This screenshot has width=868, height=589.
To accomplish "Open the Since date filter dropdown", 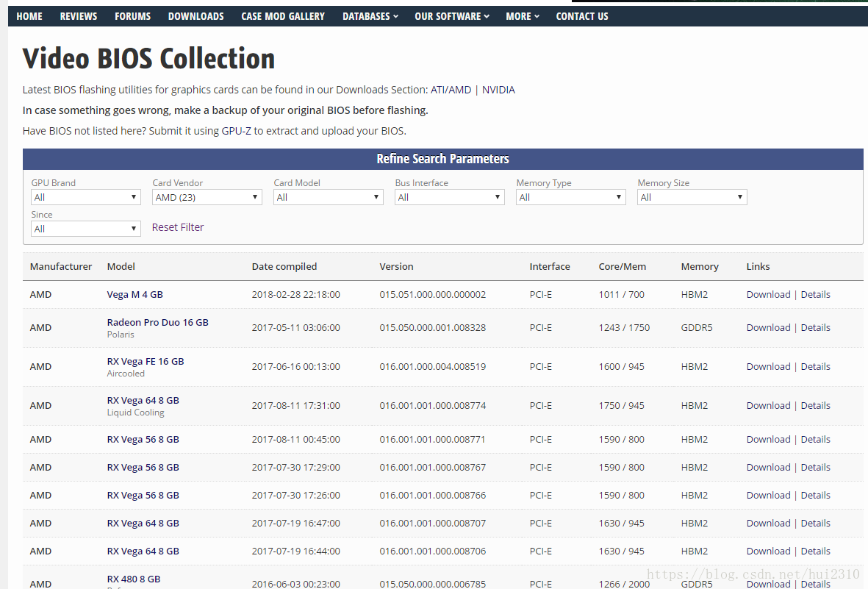I will coord(85,229).
